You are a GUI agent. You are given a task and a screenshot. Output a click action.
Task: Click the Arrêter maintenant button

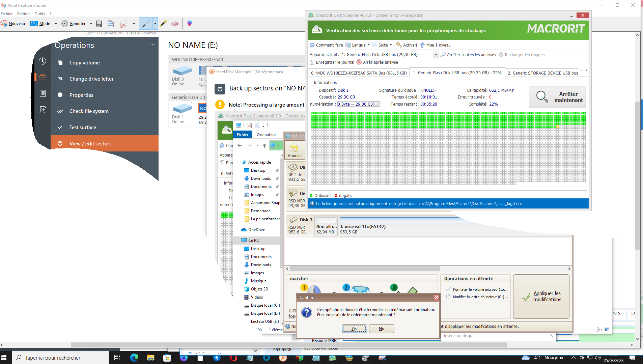click(x=557, y=97)
